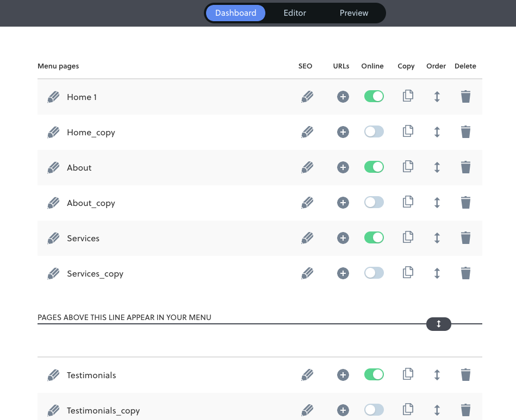Click the Menu pages column header

coord(58,66)
